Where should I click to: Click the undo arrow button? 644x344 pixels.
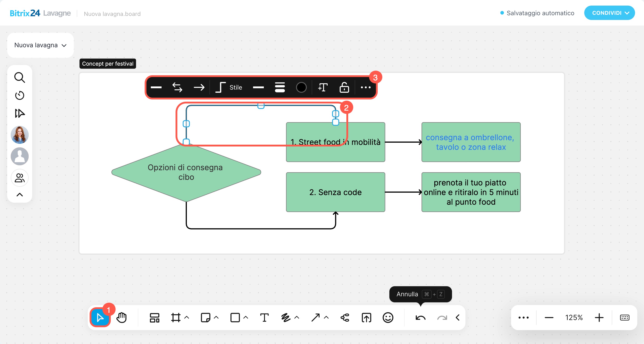tap(420, 318)
